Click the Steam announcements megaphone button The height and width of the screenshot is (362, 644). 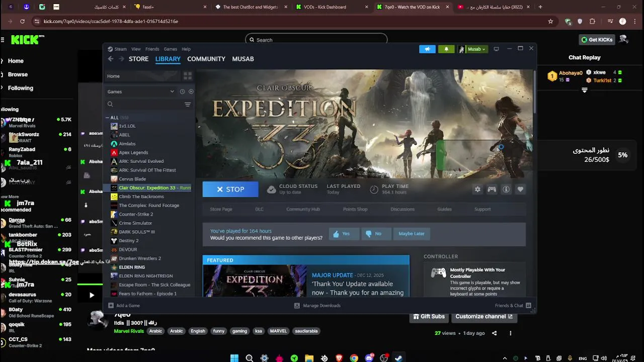click(x=427, y=49)
